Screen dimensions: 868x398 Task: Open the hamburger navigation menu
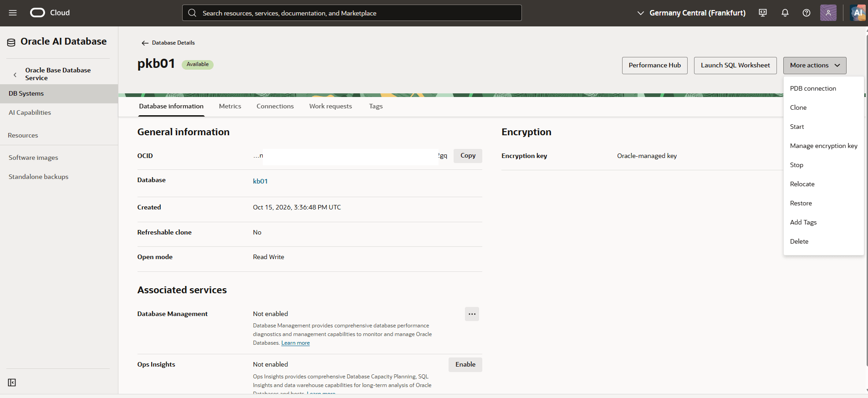point(13,13)
